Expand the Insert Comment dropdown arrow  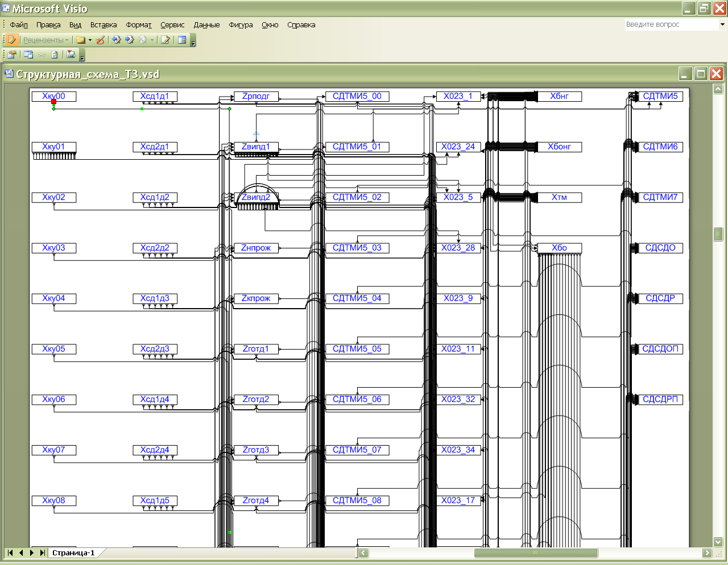90,40
